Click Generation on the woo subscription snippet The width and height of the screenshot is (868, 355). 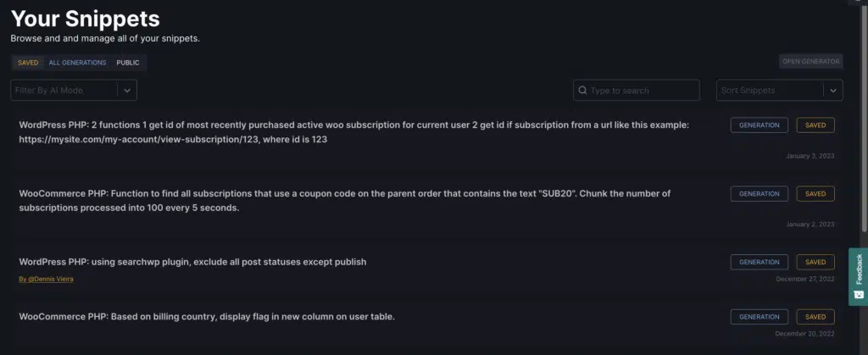click(759, 125)
